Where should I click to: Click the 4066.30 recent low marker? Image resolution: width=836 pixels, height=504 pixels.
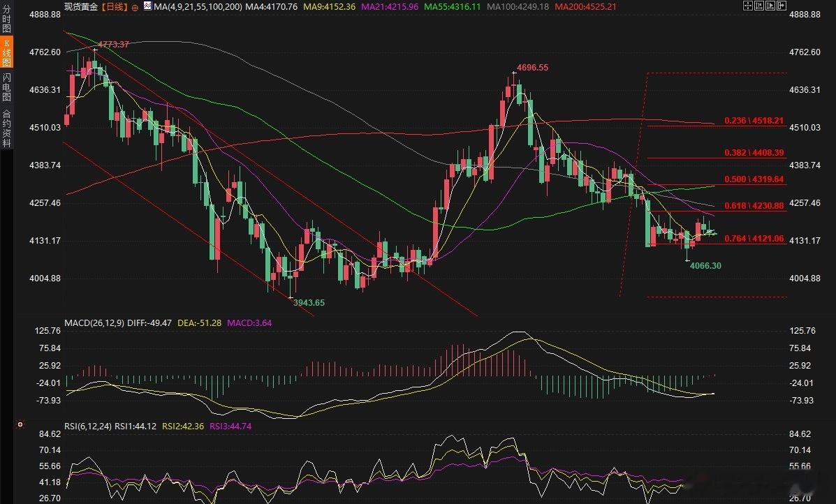(x=705, y=265)
